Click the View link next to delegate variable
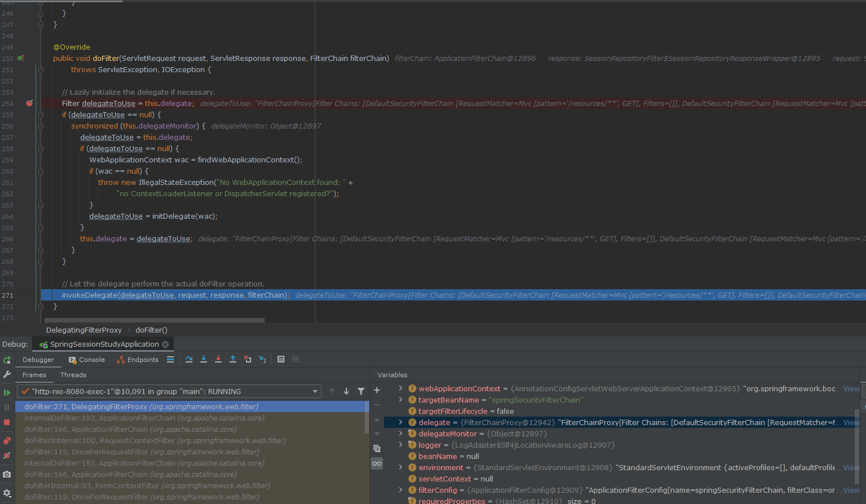 coord(851,422)
